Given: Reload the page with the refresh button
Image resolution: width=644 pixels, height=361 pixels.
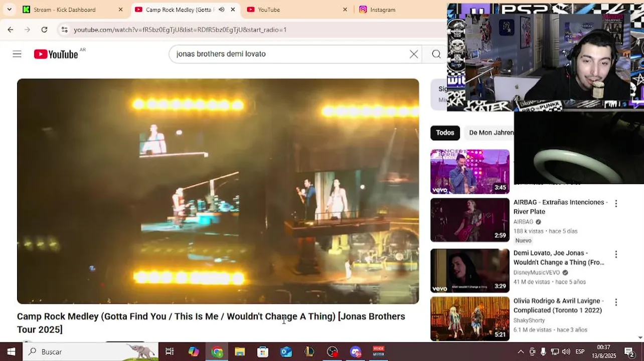Looking at the screenshot, I should coord(44,30).
